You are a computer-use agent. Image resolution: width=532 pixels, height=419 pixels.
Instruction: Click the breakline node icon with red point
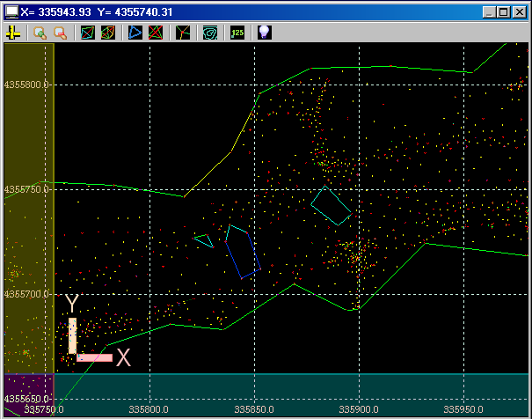(x=183, y=33)
